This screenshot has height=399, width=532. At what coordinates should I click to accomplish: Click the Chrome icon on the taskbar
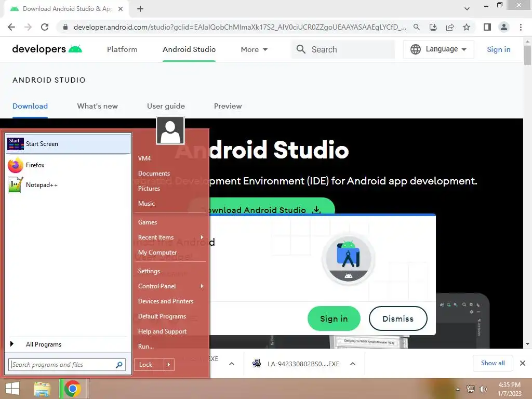(x=72, y=389)
